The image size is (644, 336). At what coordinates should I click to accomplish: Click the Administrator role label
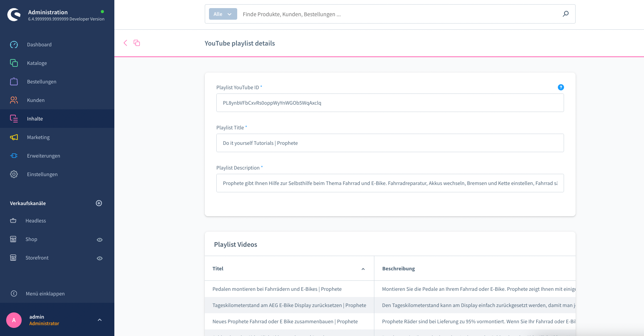[x=44, y=324]
